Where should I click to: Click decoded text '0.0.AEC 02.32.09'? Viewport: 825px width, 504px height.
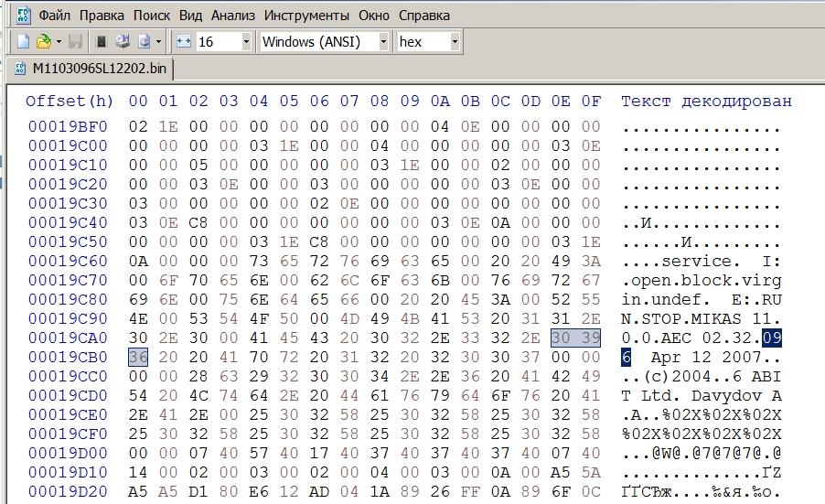coord(702,338)
